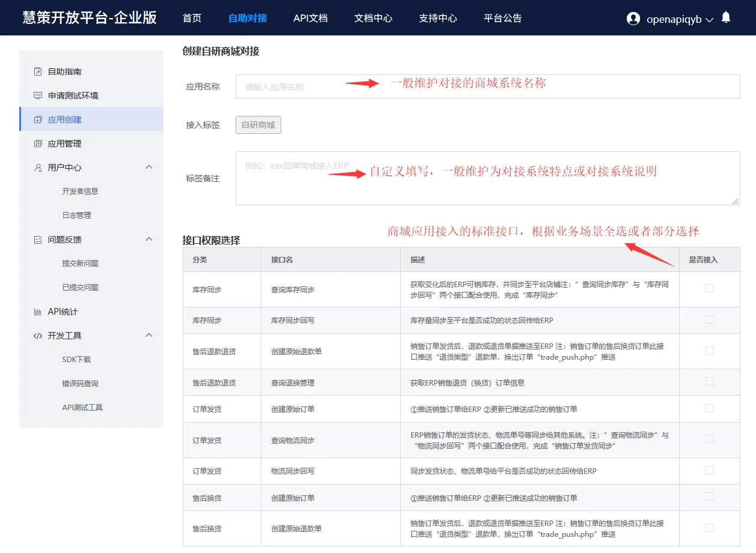The height and width of the screenshot is (553, 756).
Task: Enable 创建原始订单 under 订单发货
Action: click(710, 408)
